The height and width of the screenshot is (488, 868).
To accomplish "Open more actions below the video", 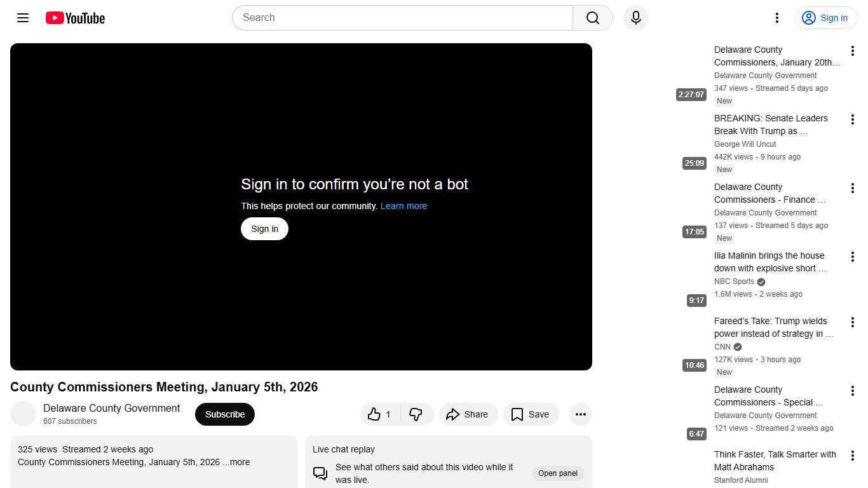I will pos(580,414).
